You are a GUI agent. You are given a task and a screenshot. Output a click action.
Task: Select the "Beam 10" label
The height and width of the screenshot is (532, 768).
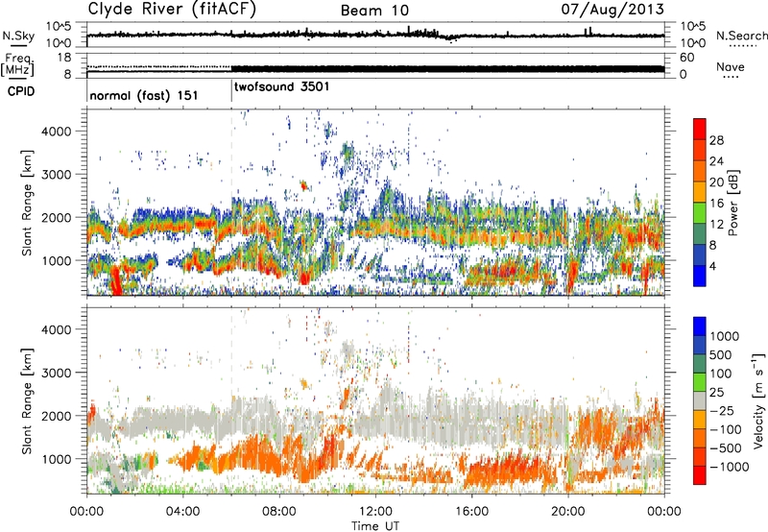coord(374,11)
